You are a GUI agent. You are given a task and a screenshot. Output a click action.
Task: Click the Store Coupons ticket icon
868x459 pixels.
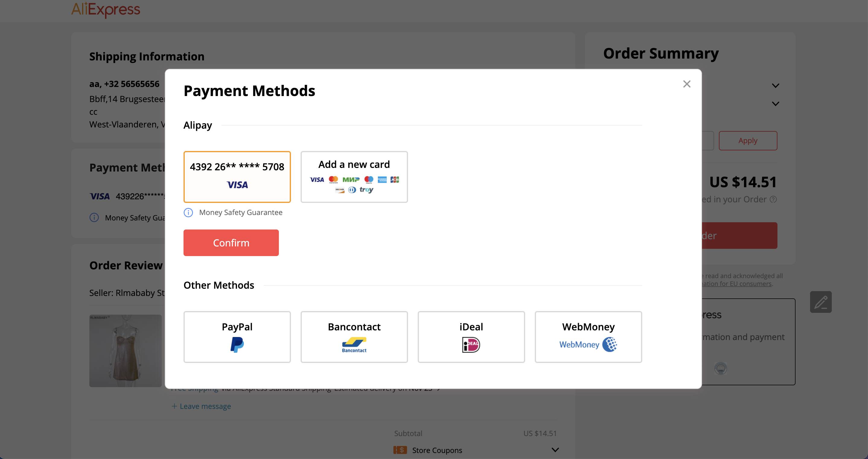400,450
